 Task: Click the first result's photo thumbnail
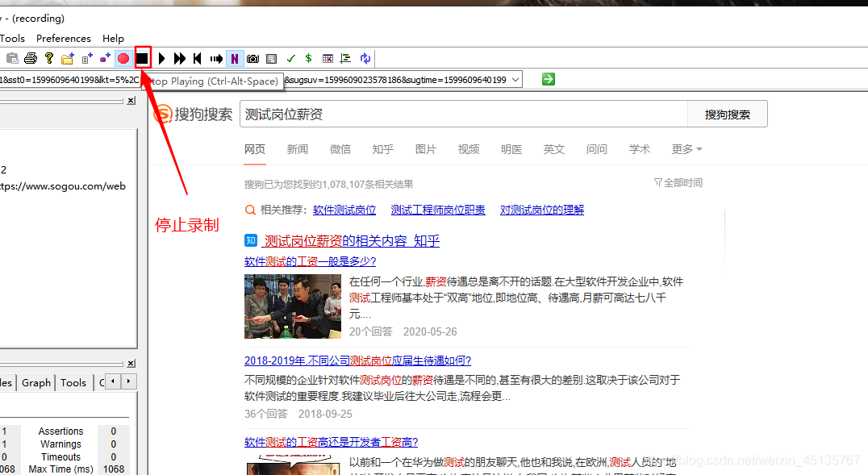(293, 306)
